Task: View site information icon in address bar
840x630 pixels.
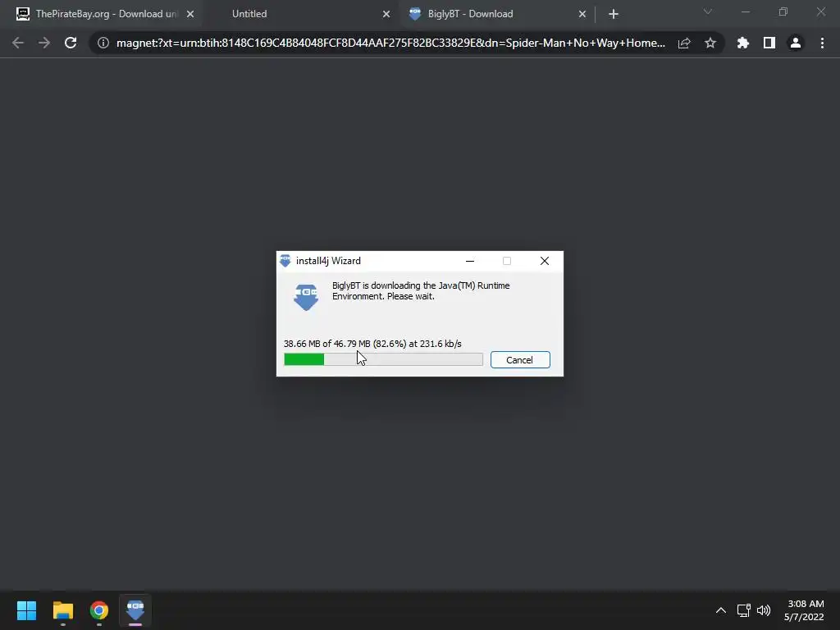Action: coord(103,43)
